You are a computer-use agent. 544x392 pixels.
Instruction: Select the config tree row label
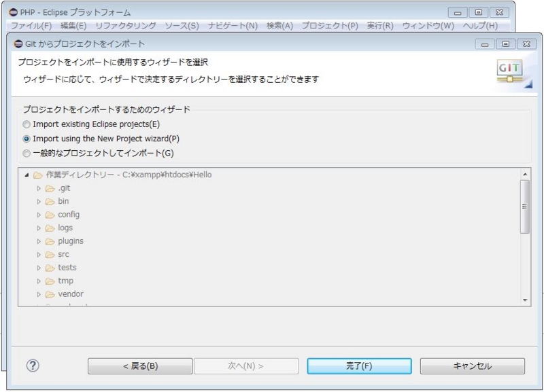(69, 215)
